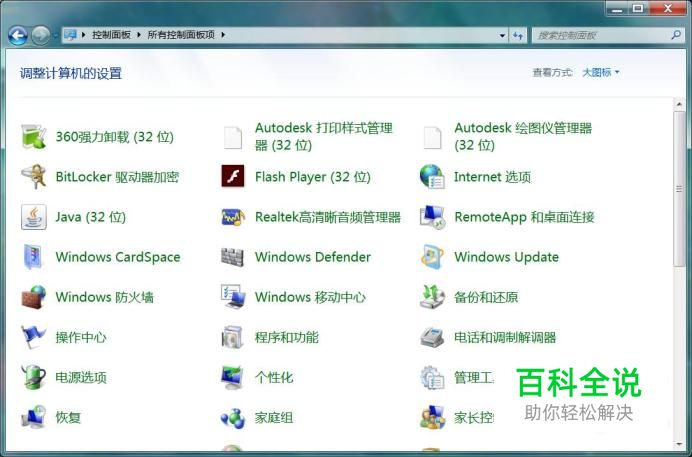Click the refresh button beside address bar
Viewport: 692px width, 457px height.
518,35
